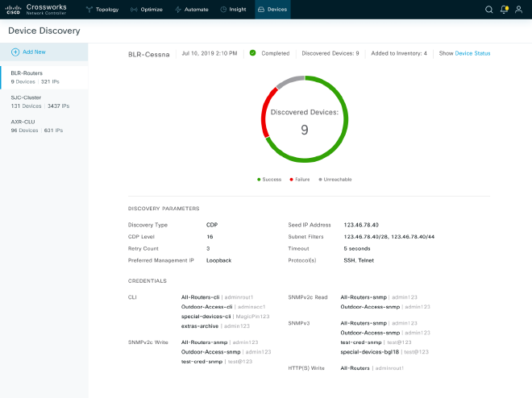Viewport: 532px width, 398px height.
Task: Open the Device Status link
Action: 472,53
